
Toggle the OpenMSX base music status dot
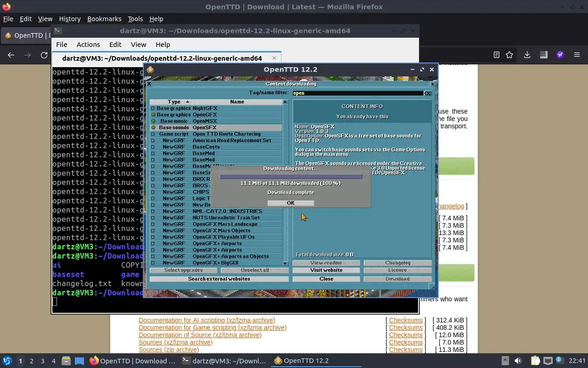[x=153, y=121]
